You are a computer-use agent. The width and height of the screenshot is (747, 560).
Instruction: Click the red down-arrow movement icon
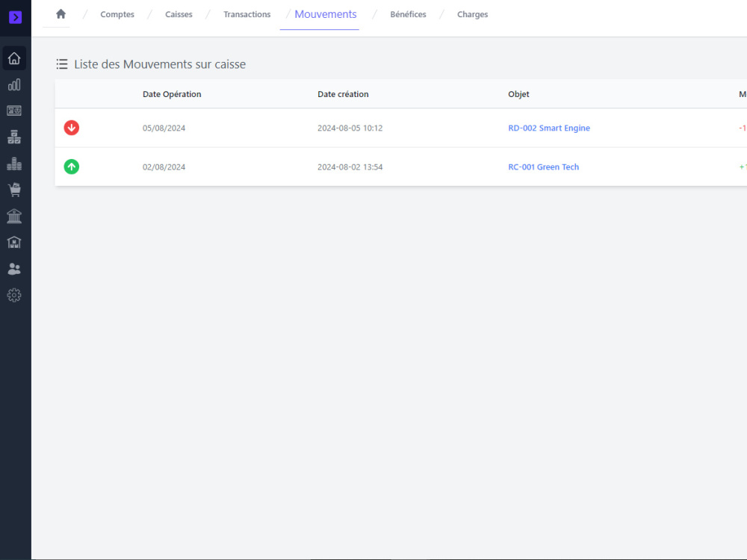72,128
